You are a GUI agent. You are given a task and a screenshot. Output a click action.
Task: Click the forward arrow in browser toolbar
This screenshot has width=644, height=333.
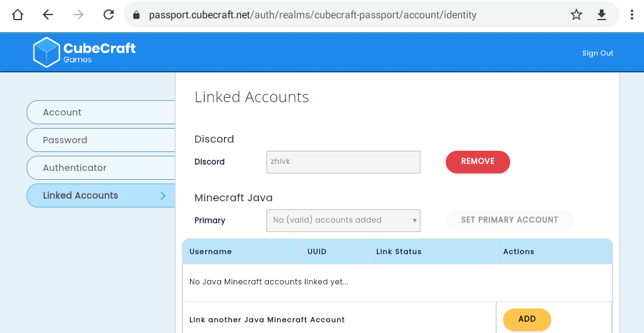(x=78, y=15)
